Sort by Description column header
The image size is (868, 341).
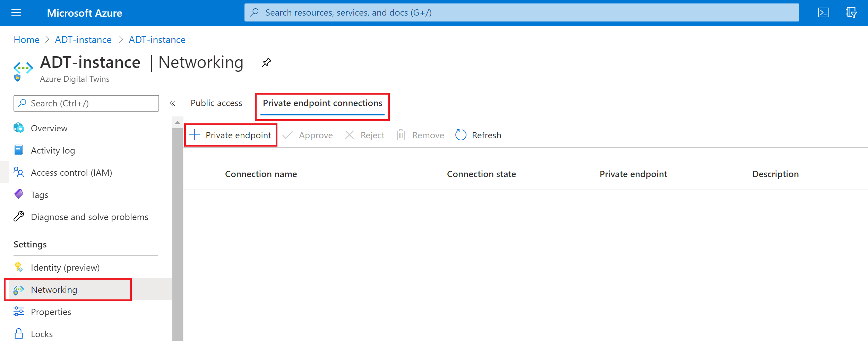click(775, 174)
